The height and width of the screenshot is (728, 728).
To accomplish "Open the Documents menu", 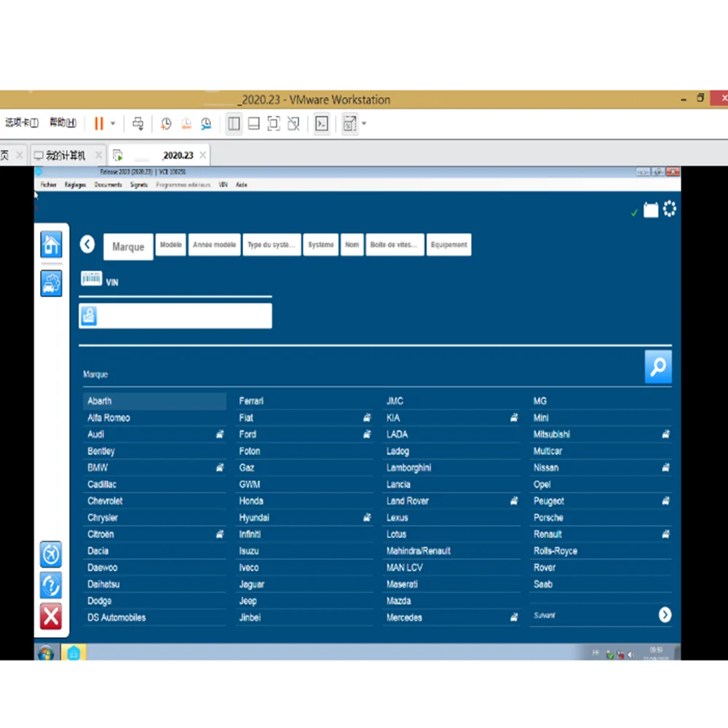I will tap(108, 185).
